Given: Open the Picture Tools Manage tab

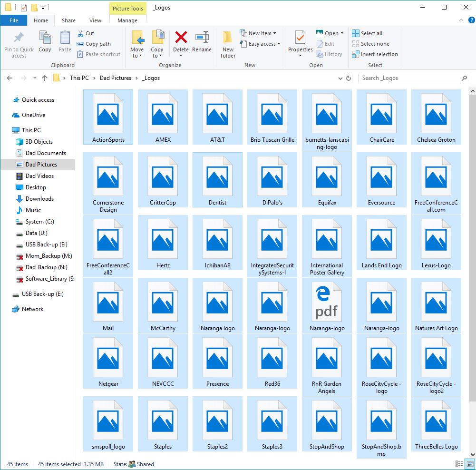Looking at the screenshot, I should coord(127,20).
